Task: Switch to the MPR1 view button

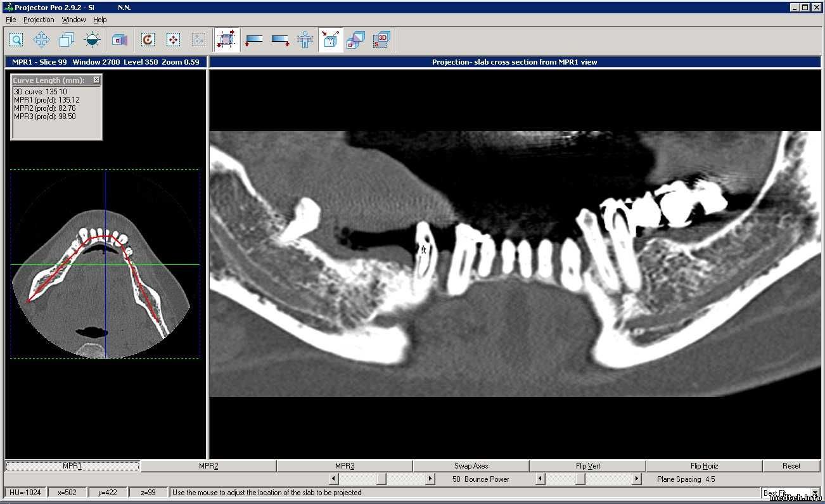Action: pos(72,466)
